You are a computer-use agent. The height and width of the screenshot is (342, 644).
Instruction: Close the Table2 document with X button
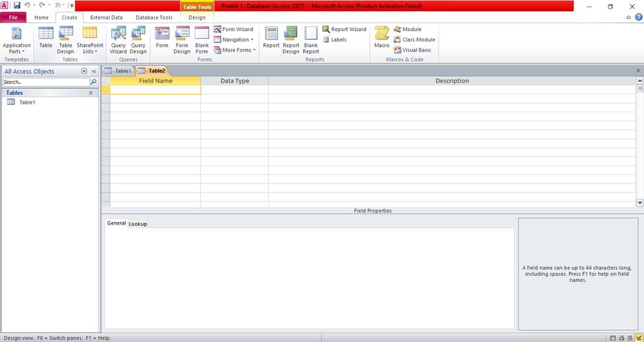(x=638, y=71)
